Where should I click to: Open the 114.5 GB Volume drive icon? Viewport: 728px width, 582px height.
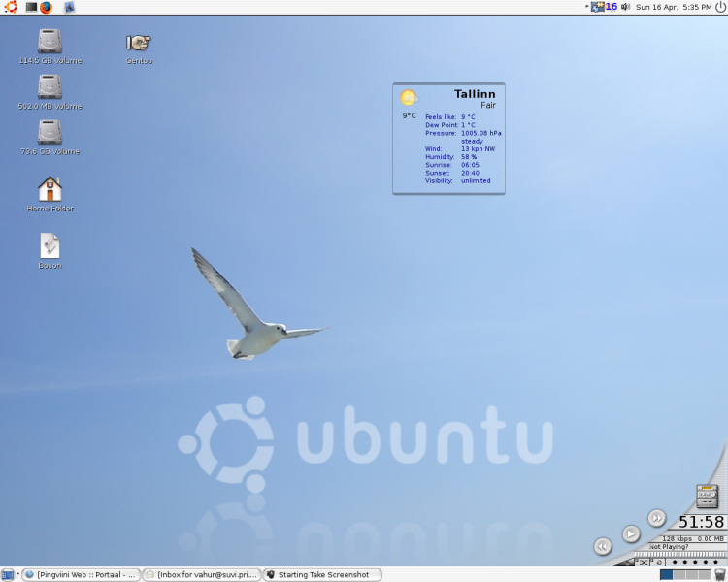click(x=50, y=47)
